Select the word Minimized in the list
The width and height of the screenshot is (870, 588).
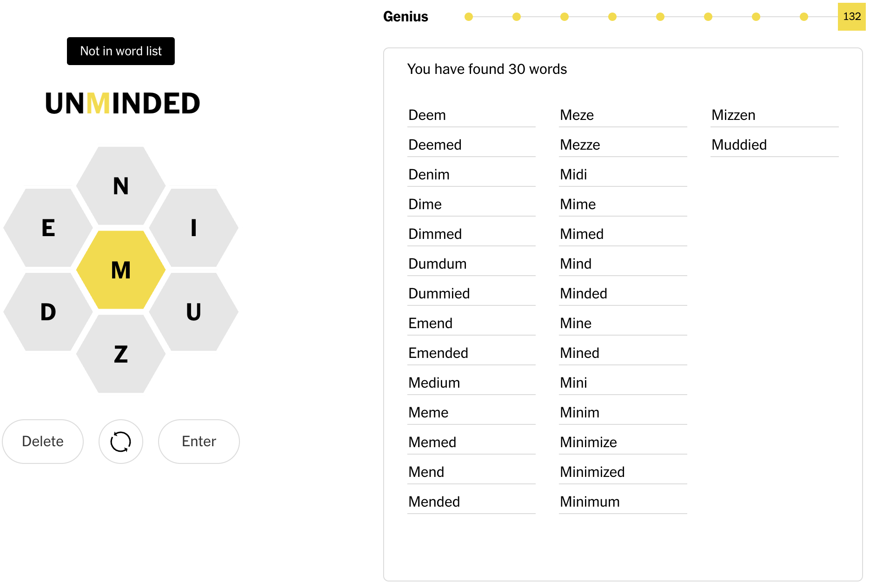(592, 472)
